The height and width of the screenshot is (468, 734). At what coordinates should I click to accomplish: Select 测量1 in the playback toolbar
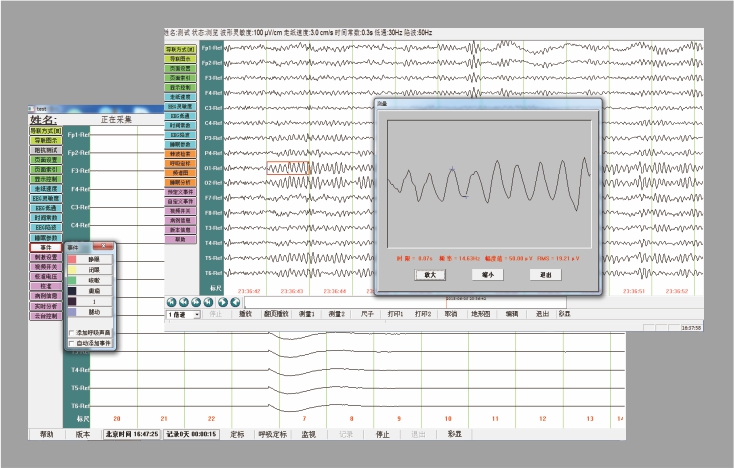305,313
